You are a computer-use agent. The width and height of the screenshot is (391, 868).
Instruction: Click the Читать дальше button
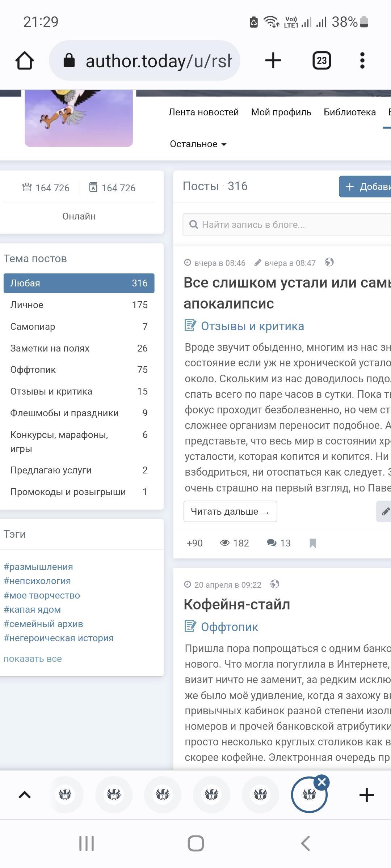(230, 511)
